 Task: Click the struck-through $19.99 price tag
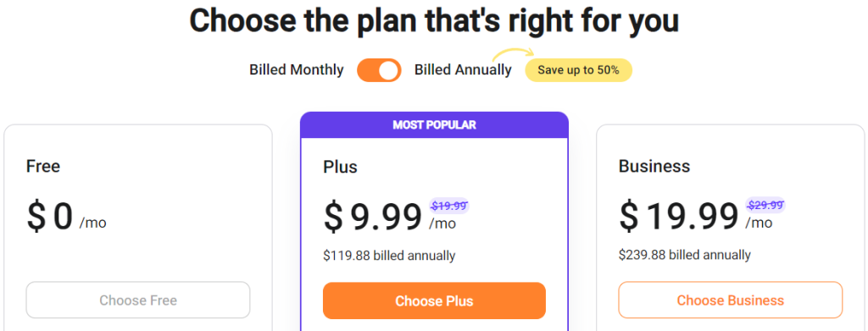(449, 206)
